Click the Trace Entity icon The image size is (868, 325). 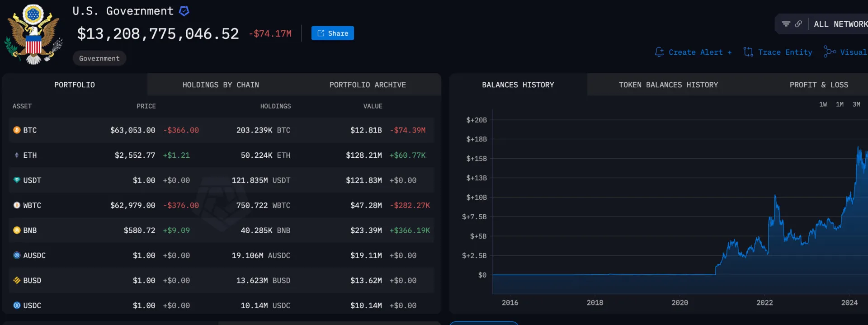748,52
